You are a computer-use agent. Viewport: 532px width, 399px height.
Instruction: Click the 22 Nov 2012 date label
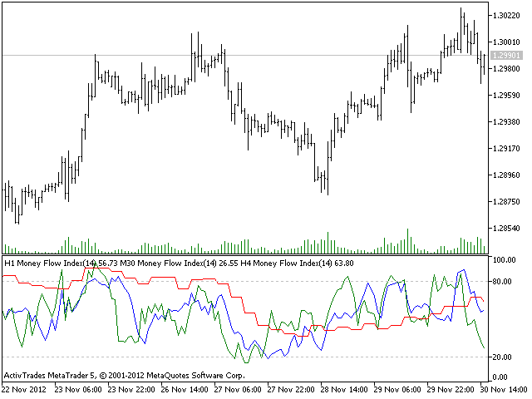[x=24, y=390]
